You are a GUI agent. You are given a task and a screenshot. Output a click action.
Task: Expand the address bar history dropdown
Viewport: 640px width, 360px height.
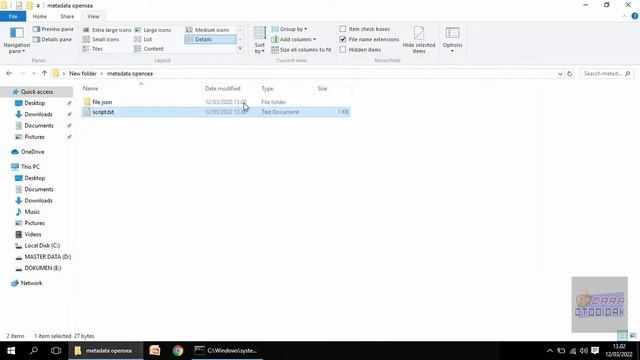pos(560,74)
